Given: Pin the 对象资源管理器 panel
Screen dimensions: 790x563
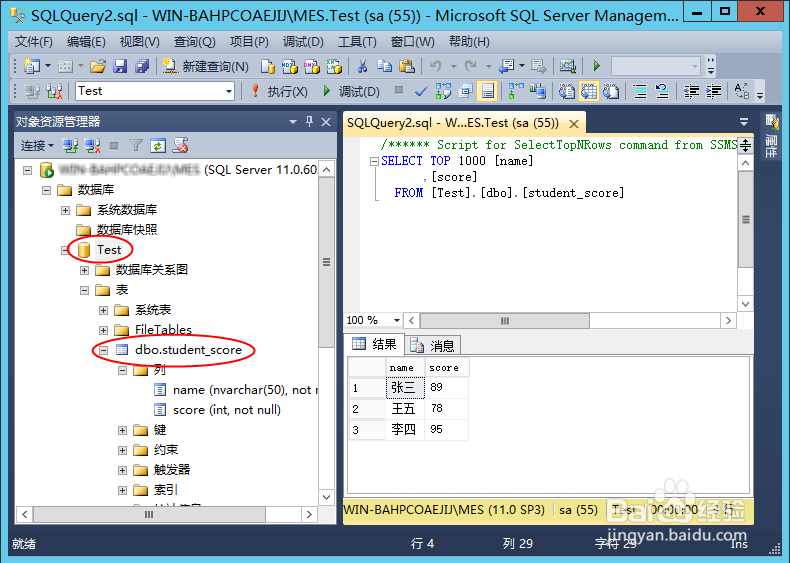Looking at the screenshot, I should tap(309, 121).
